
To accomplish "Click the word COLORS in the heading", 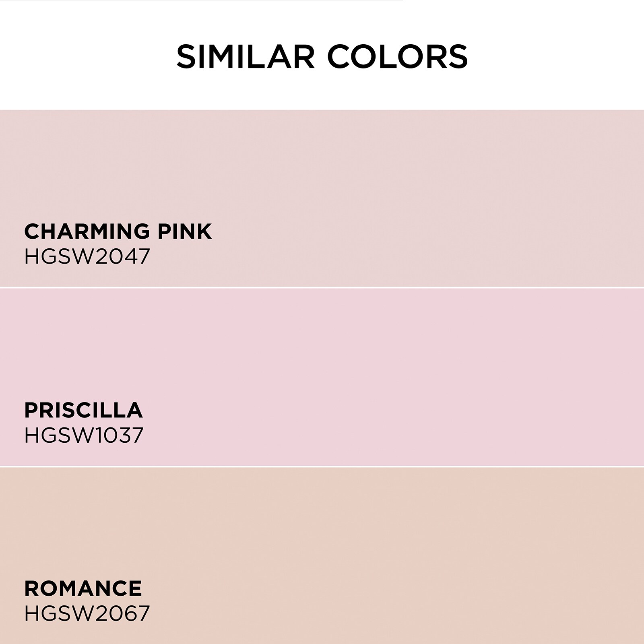I will 399,57.
